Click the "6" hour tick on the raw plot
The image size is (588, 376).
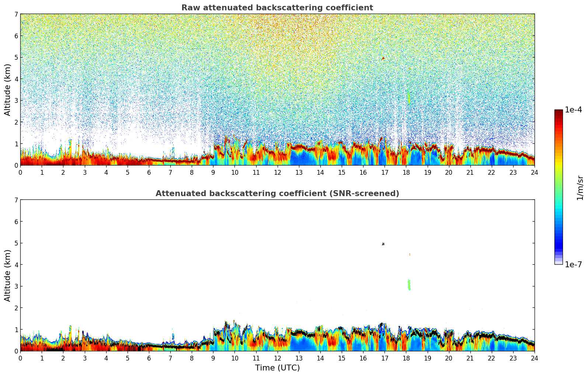pyautogui.click(x=149, y=173)
